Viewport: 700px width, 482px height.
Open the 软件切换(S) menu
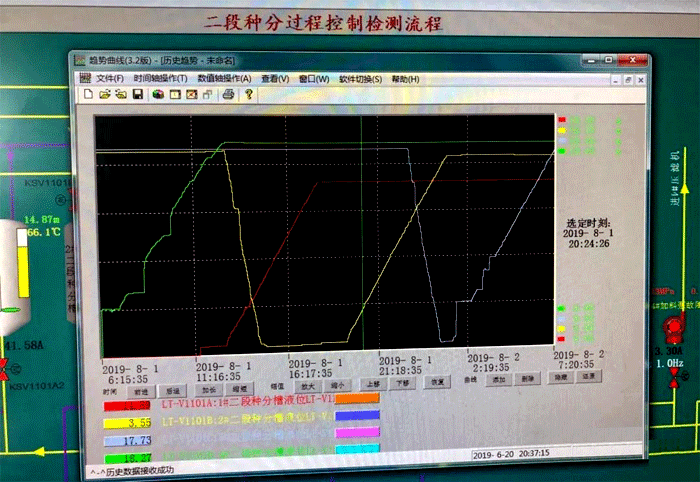coord(360,79)
